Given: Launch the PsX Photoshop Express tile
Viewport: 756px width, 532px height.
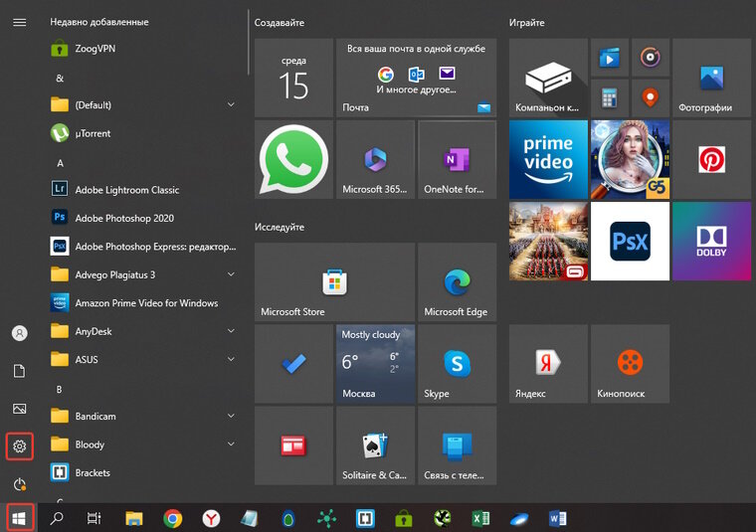Looking at the screenshot, I should (630, 241).
